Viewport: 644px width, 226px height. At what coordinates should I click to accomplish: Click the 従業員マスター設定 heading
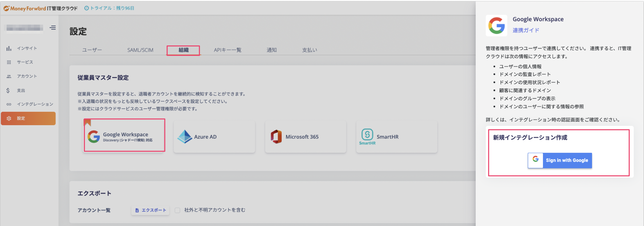click(x=103, y=78)
